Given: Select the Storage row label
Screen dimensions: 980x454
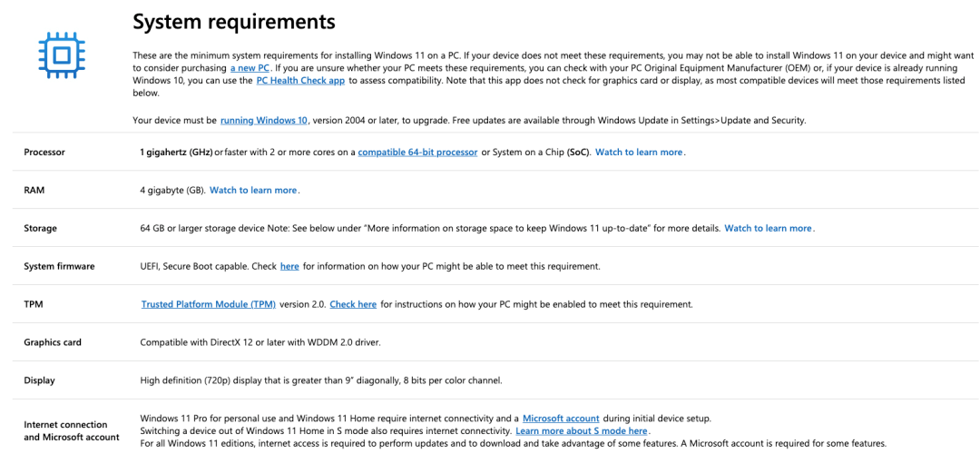Looking at the screenshot, I should [40, 229].
